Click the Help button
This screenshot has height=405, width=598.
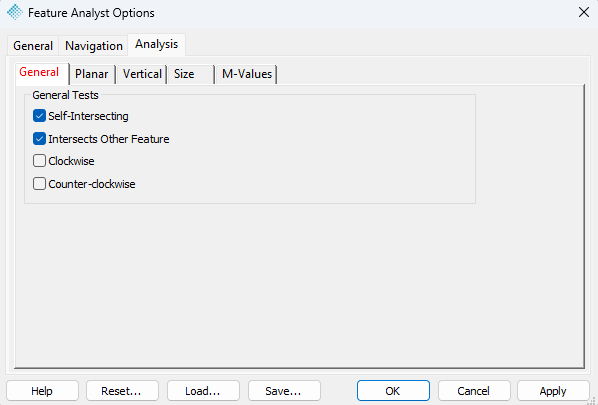[x=42, y=391]
